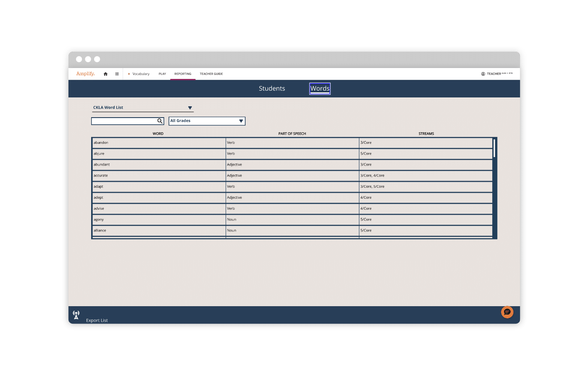The height and width of the screenshot is (378, 588).
Task: Click the home icon in the navbar
Action: (105, 74)
